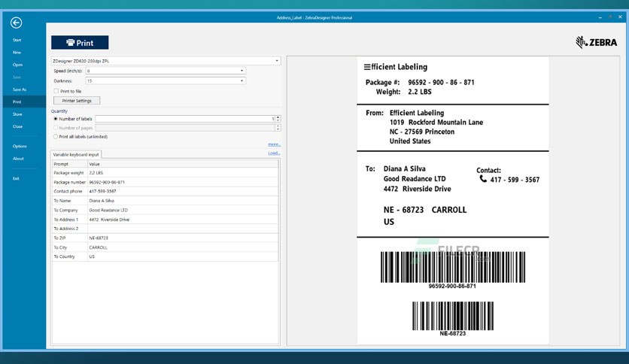
Task: Click the Package number value cell
Action: (183, 182)
